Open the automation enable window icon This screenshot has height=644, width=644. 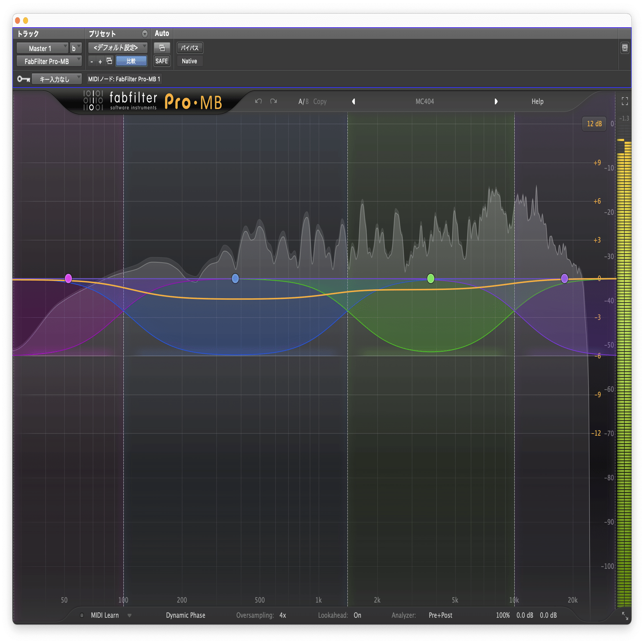[162, 48]
